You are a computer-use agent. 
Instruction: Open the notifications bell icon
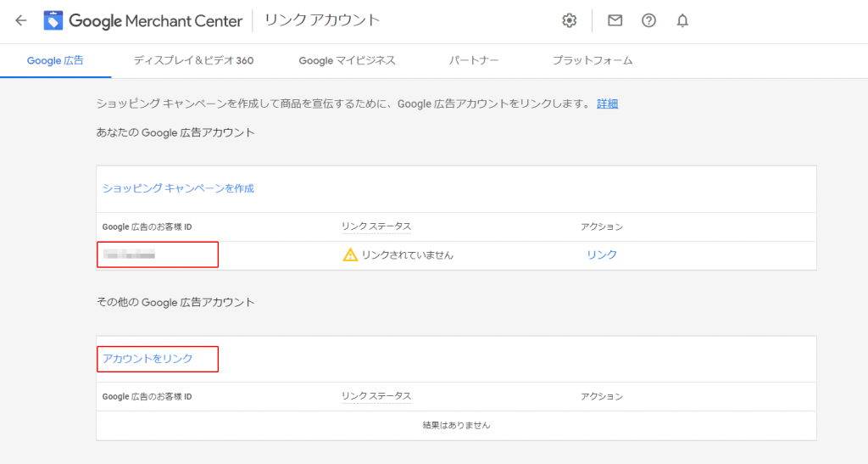(682, 21)
